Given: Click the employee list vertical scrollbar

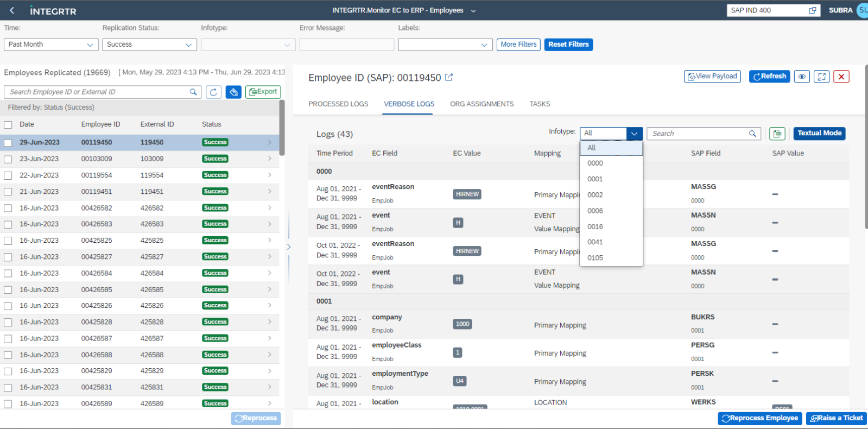Looking at the screenshot, I should point(282,129).
